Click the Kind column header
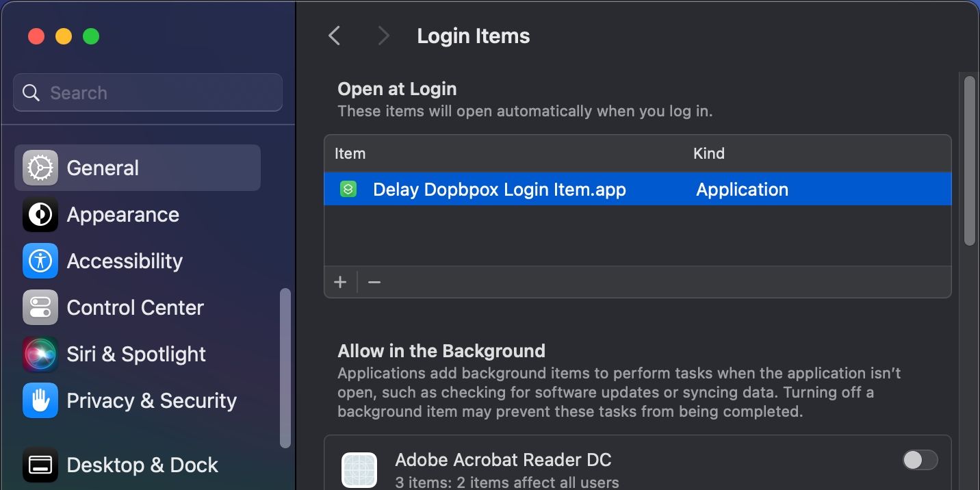Viewport: 980px width, 490px height. (x=708, y=153)
